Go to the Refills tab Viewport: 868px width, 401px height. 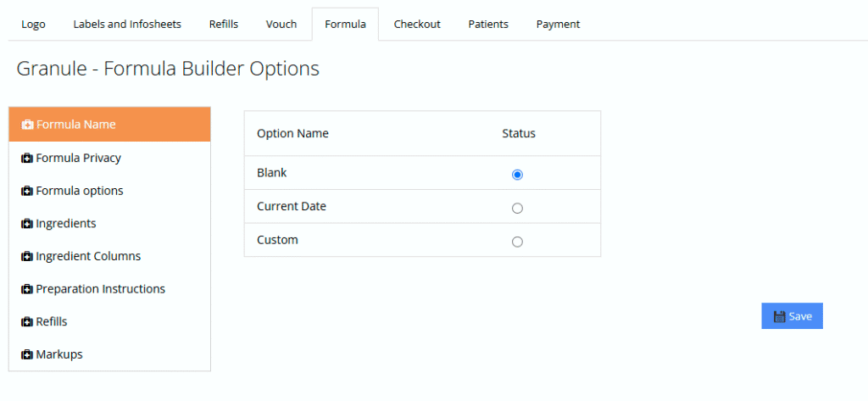[x=224, y=25]
